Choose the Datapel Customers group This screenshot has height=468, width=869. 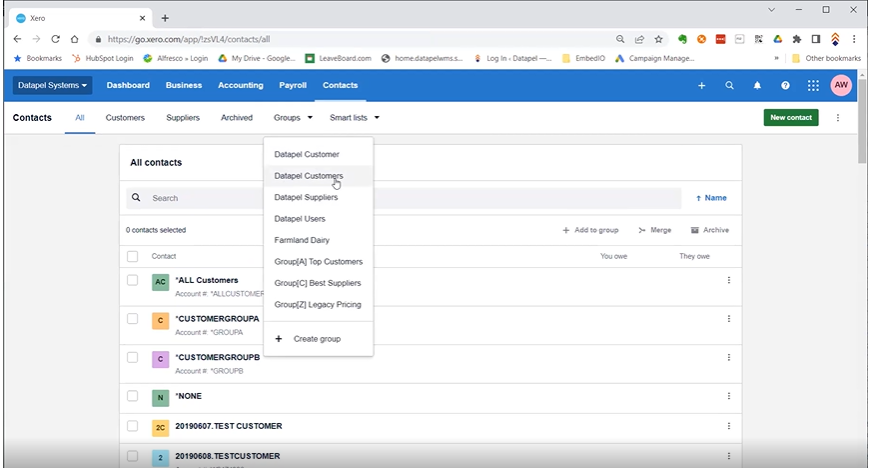[318, 176]
